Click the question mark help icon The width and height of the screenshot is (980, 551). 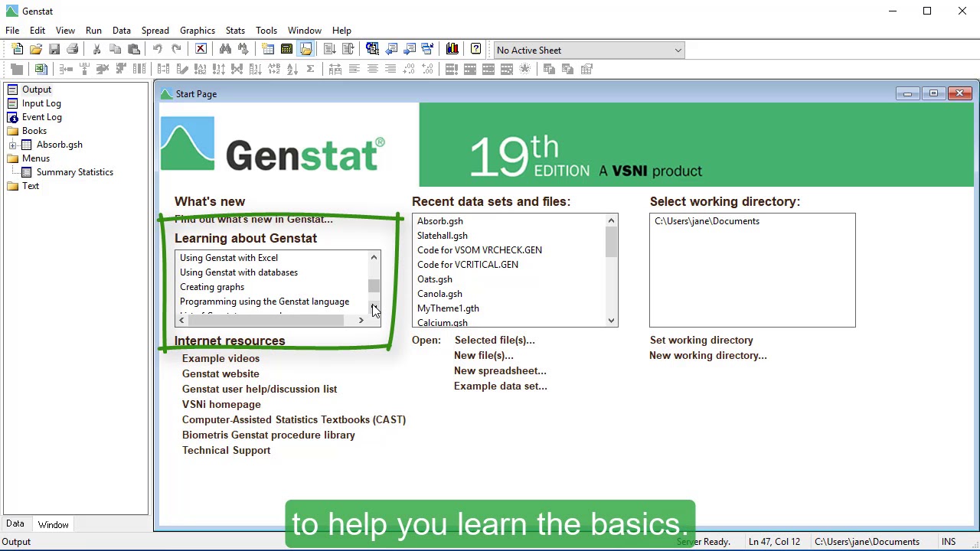click(475, 50)
